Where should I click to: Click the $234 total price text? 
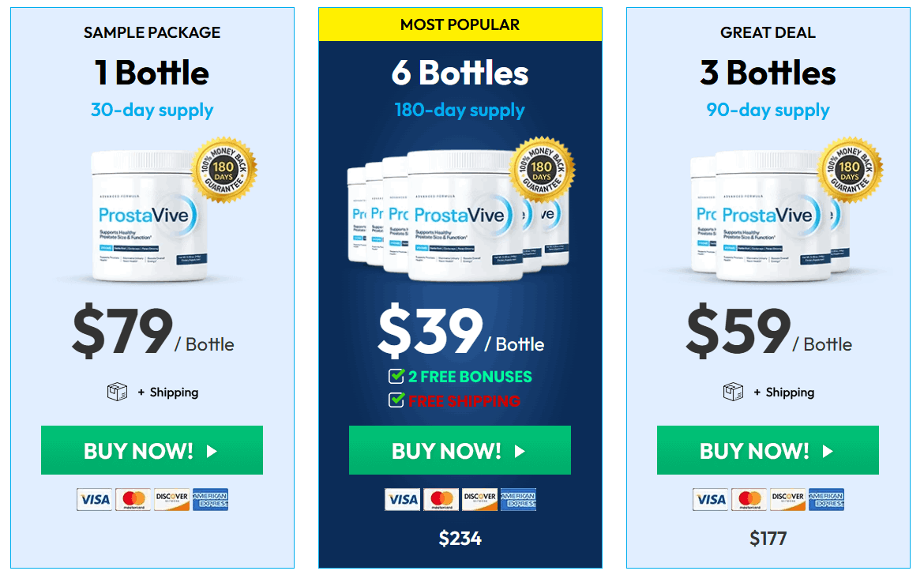click(x=460, y=538)
